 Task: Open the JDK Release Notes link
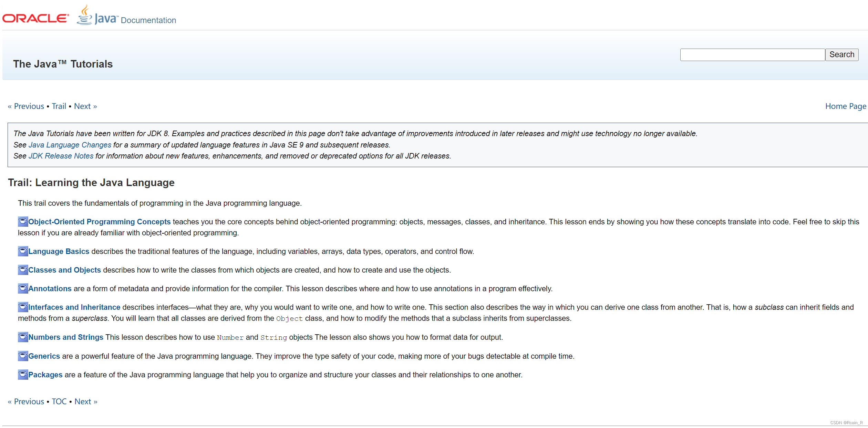(x=61, y=156)
